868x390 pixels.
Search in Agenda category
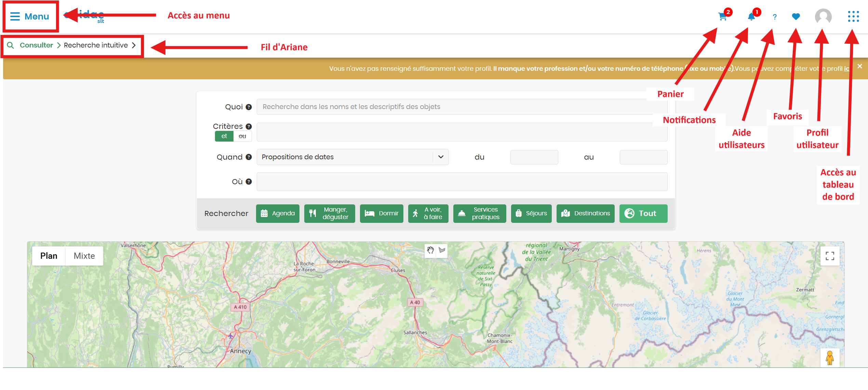point(278,214)
